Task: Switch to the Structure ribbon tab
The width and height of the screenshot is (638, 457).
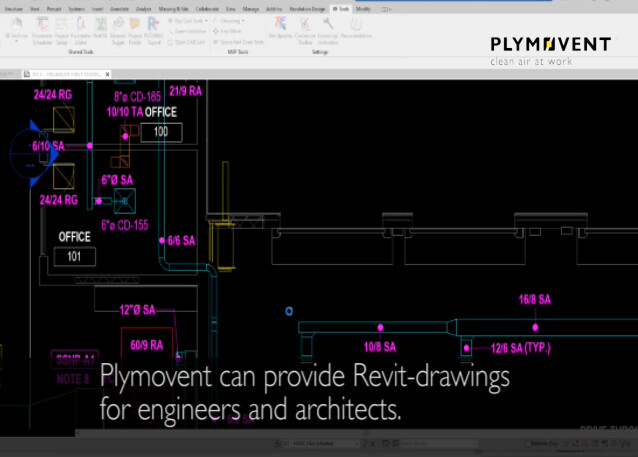Action: 14,9
